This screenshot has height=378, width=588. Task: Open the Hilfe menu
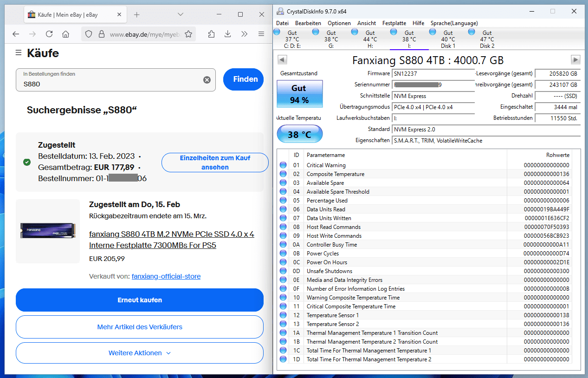[418, 23]
